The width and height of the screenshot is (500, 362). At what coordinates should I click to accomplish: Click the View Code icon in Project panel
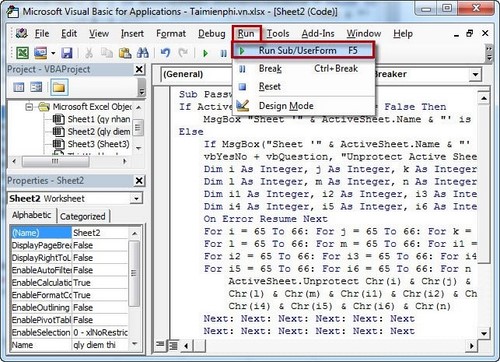point(19,87)
